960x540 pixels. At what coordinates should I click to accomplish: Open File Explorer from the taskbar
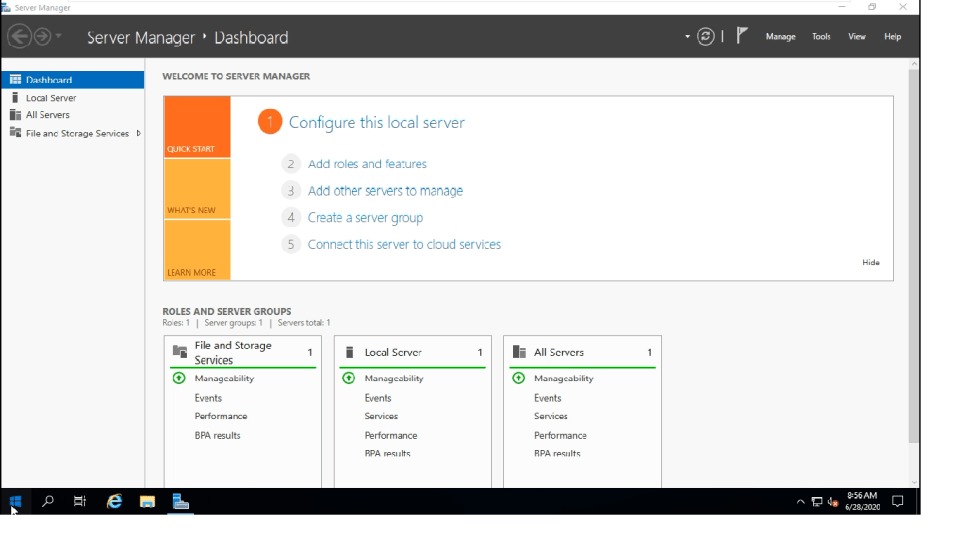tap(147, 501)
